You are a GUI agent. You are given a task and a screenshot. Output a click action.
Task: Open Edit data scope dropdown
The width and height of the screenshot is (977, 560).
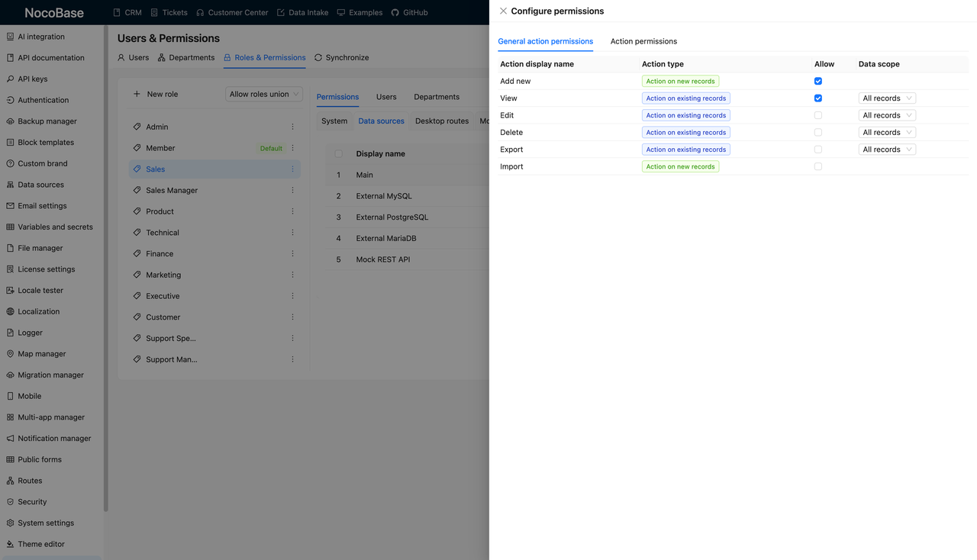[887, 115]
